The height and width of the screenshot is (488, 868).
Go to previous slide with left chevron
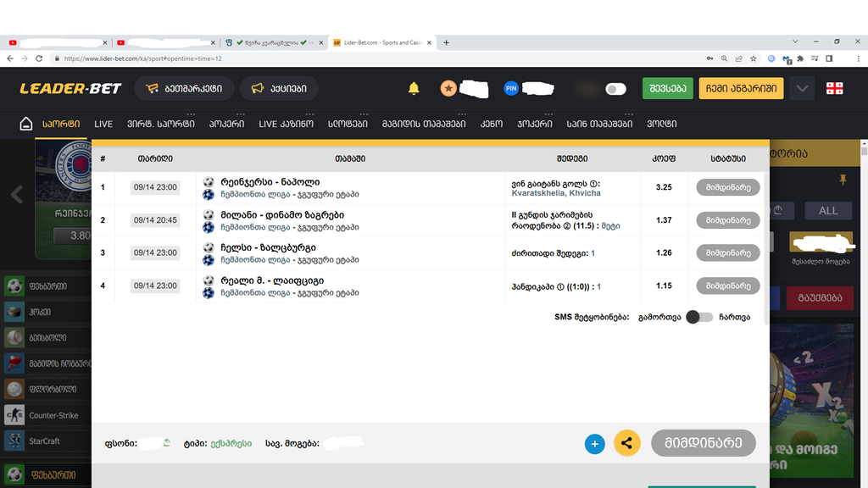[16, 195]
